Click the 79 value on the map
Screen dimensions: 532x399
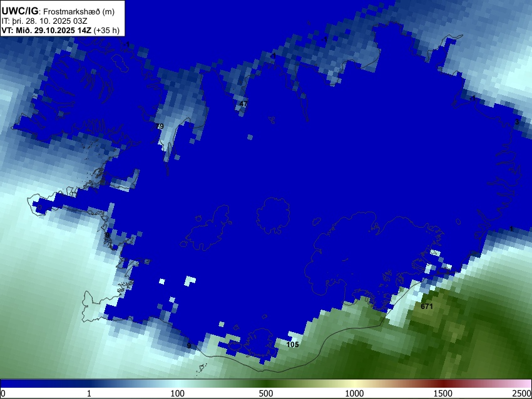tap(160, 126)
